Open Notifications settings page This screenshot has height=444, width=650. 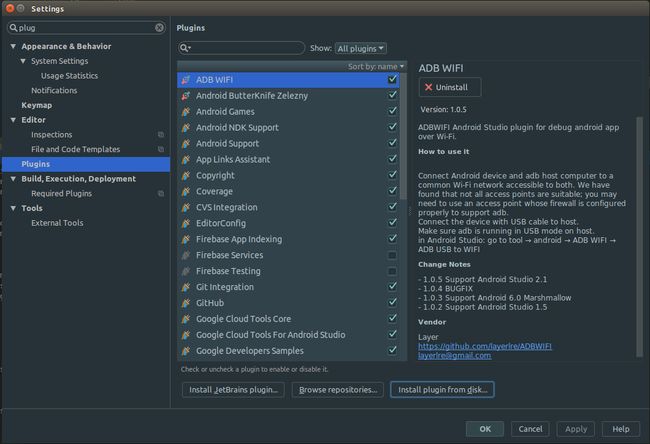coord(54,90)
